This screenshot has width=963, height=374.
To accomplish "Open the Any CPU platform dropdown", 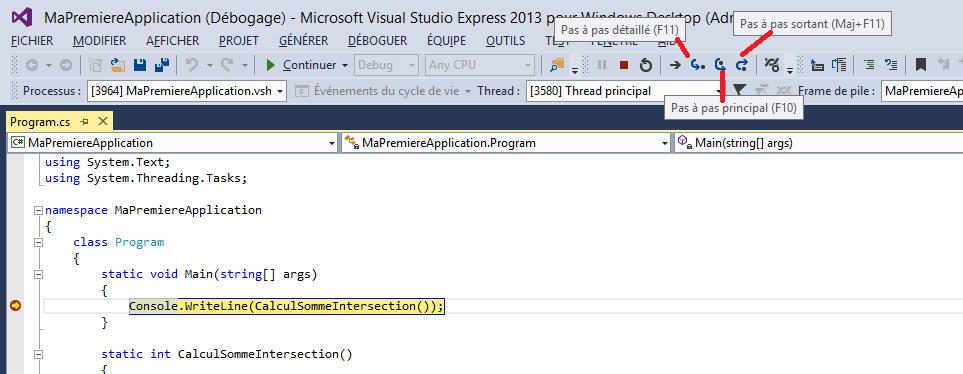I will point(480,64).
